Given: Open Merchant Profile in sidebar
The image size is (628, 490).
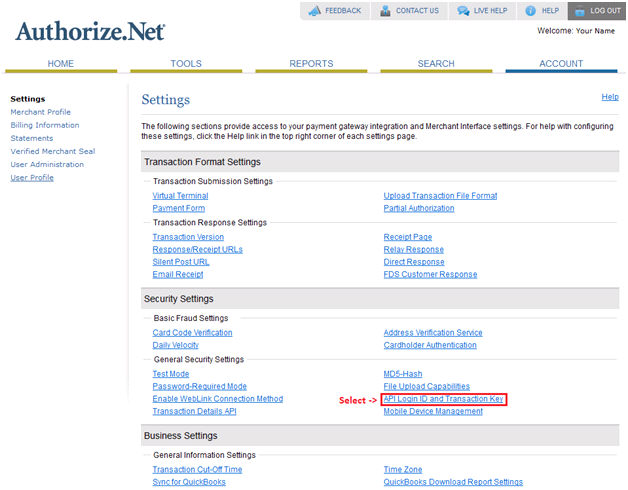Looking at the screenshot, I should pos(40,112).
